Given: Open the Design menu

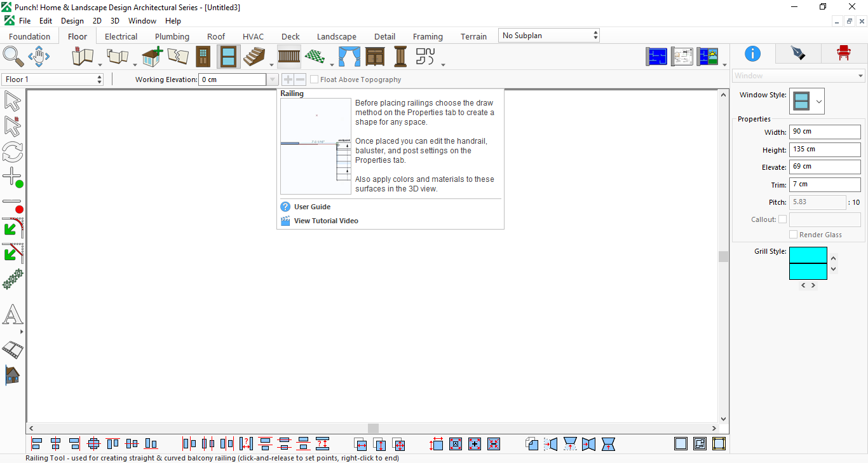Looking at the screenshot, I should 72,21.
